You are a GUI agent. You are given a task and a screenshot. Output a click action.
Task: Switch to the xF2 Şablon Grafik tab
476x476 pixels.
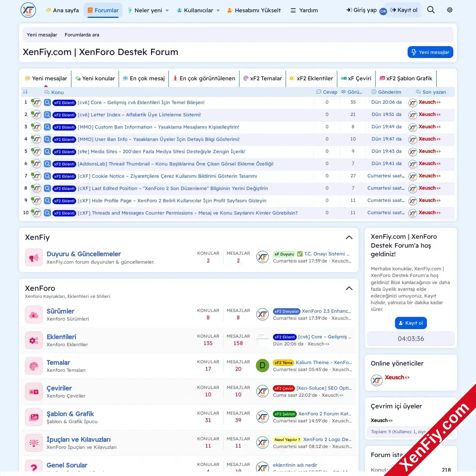pyautogui.click(x=406, y=78)
